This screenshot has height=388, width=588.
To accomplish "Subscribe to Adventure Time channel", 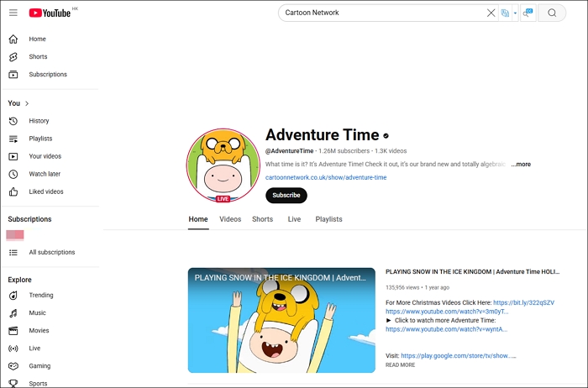I will point(286,196).
